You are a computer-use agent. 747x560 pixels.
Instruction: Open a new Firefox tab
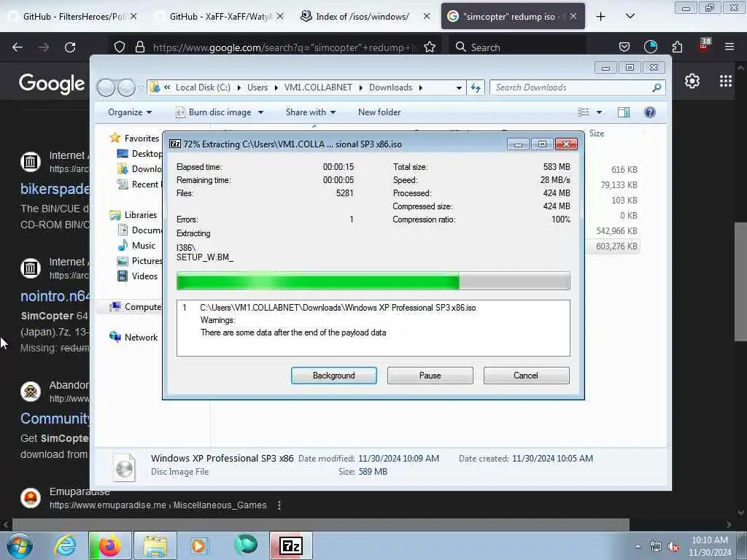(x=601, y=17)
